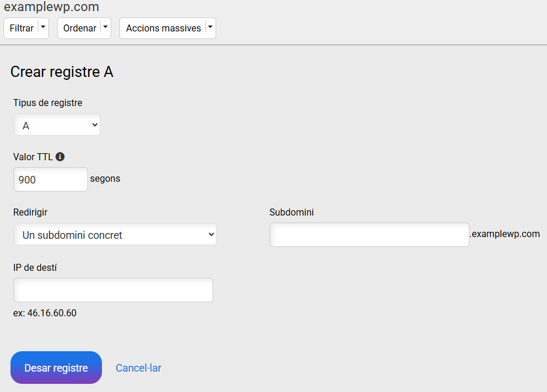The height and width of the screenshot is (392, 547).
Task: Open the Filtrar dropdown arrow
Action: (x=43, y=27)
